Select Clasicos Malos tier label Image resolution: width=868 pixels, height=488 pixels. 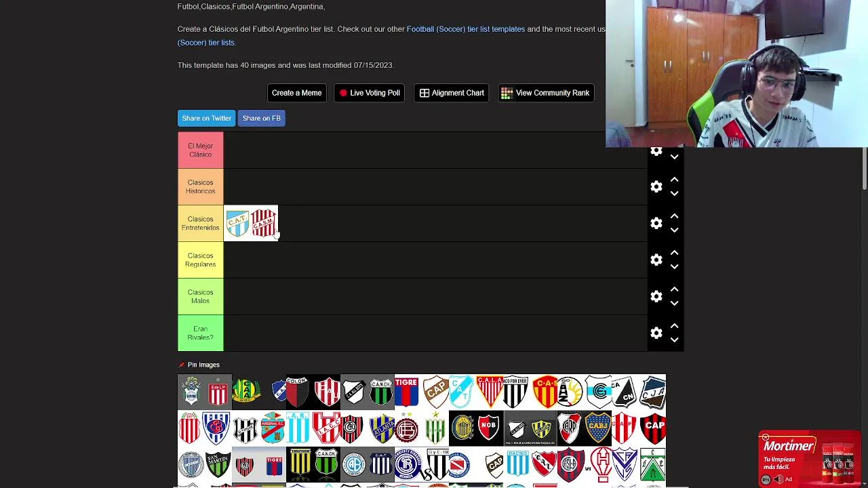(x=201, y=296)
